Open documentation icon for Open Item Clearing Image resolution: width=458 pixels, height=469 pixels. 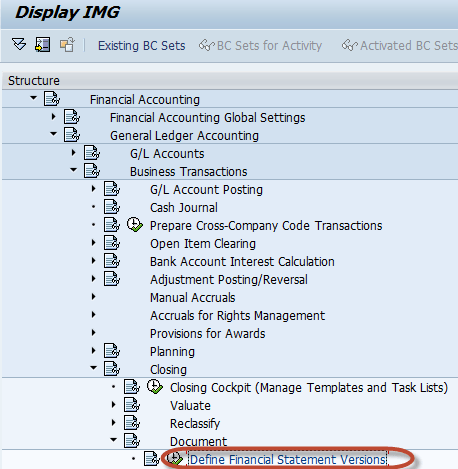click(112, 243)
